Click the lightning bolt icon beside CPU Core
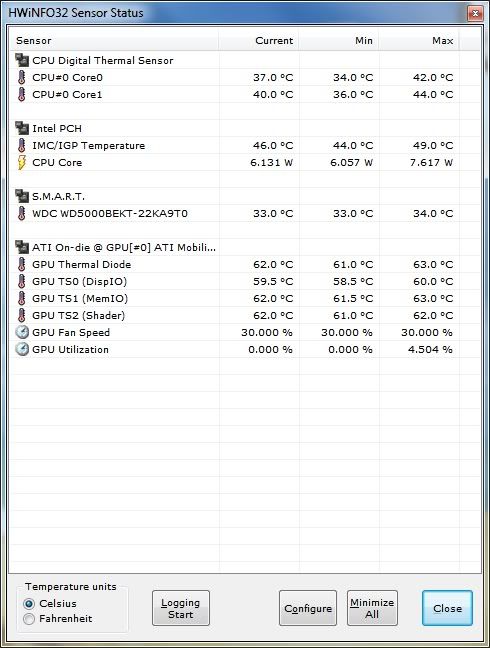 (21, 162)
